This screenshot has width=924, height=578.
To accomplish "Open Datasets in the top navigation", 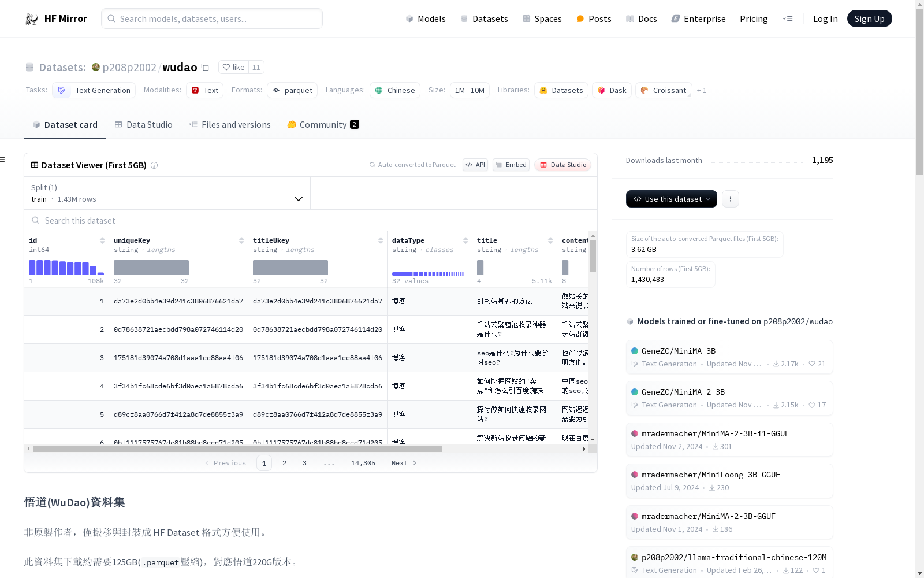I will tap(484, 19).
